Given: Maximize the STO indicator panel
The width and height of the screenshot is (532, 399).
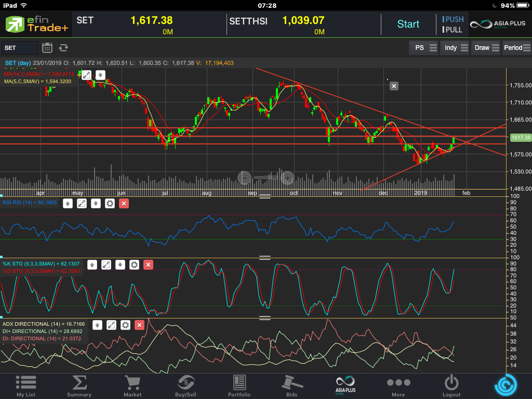Looking at the screenshot, I should (106, 265).
